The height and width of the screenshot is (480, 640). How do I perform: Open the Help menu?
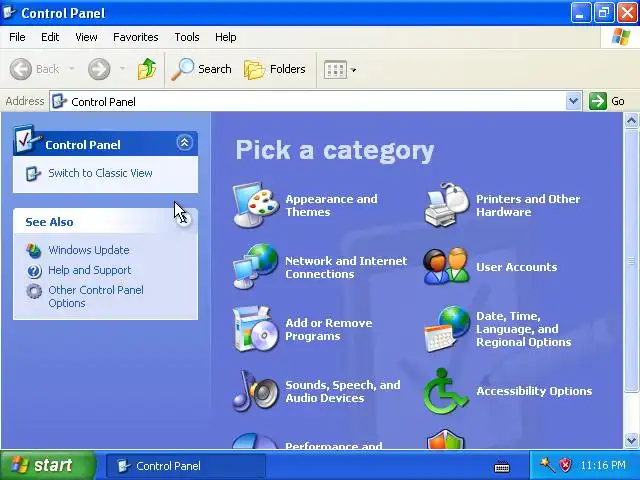pyautogui.click(x=226, y=37)
